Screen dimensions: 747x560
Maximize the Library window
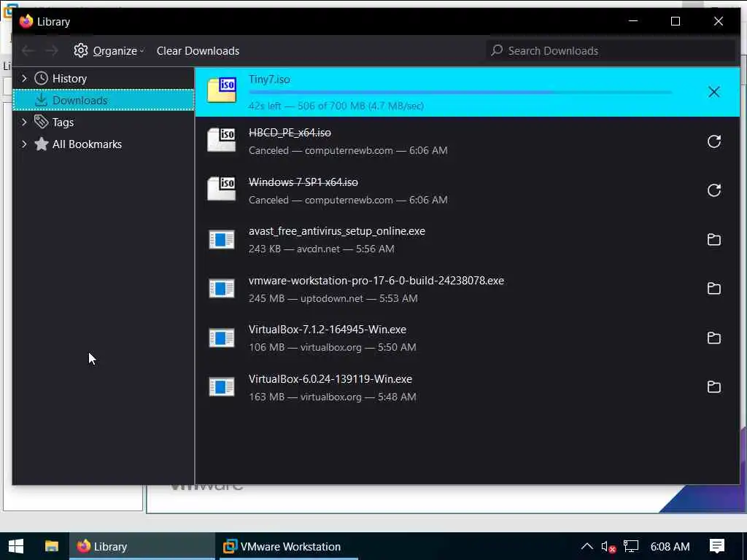675,21
